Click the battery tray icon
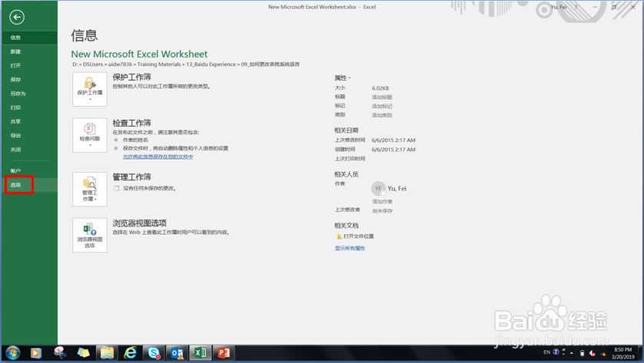644x363 pixels. (x=582, y=353)
